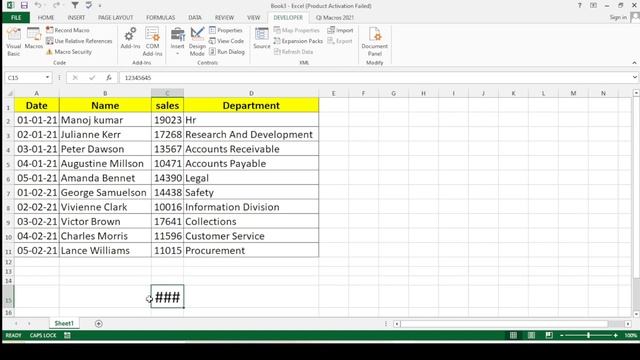The width and height of the screenshot is (640, 360).
Task: Open the XML Source pane
Action: [262, 39]
